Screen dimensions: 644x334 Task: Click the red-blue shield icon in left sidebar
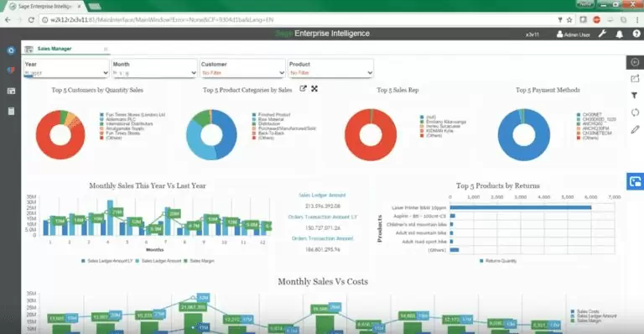coord(11,70)
